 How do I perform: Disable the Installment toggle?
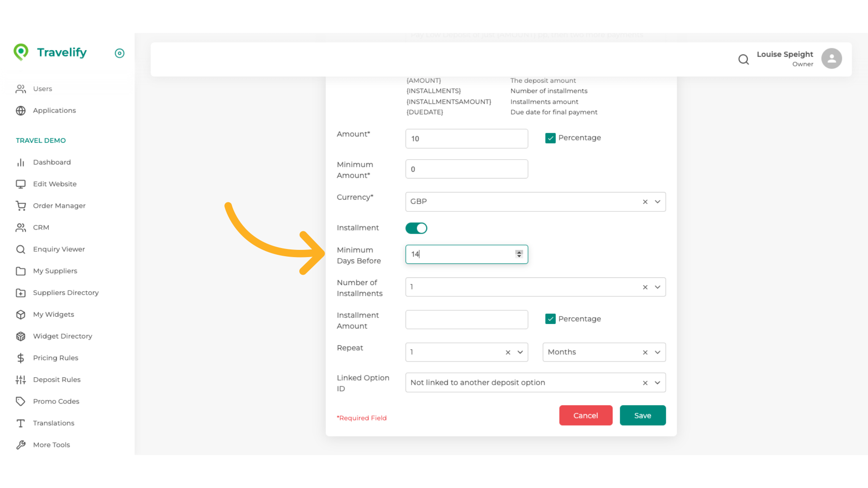point(416,228)
